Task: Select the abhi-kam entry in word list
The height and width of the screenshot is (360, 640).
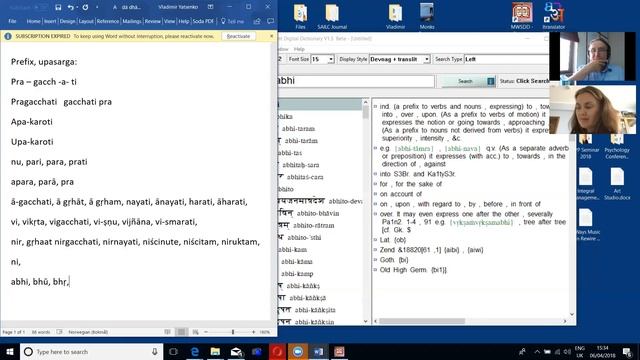Action: tap(293, 249)
